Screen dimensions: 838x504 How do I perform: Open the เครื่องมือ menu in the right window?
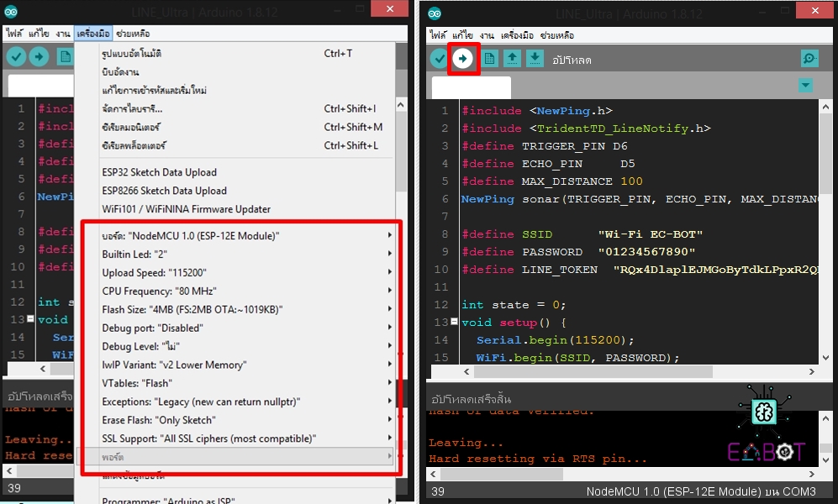[x=517, y=35]
